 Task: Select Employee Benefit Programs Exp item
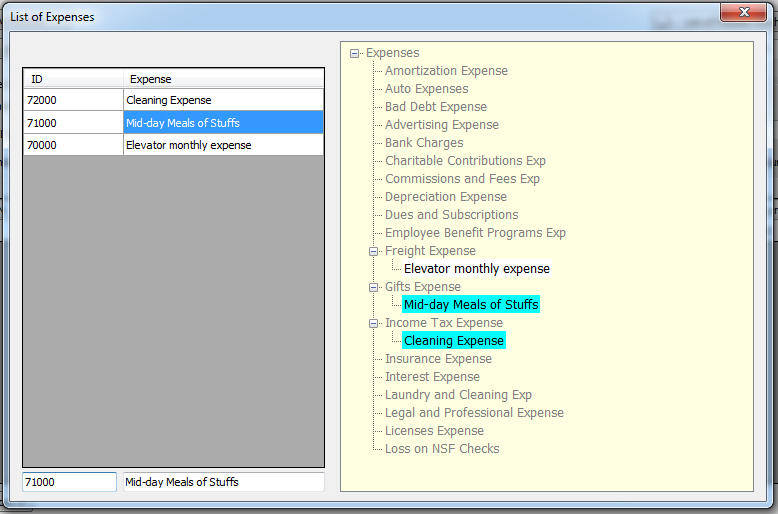coord(475,233)
